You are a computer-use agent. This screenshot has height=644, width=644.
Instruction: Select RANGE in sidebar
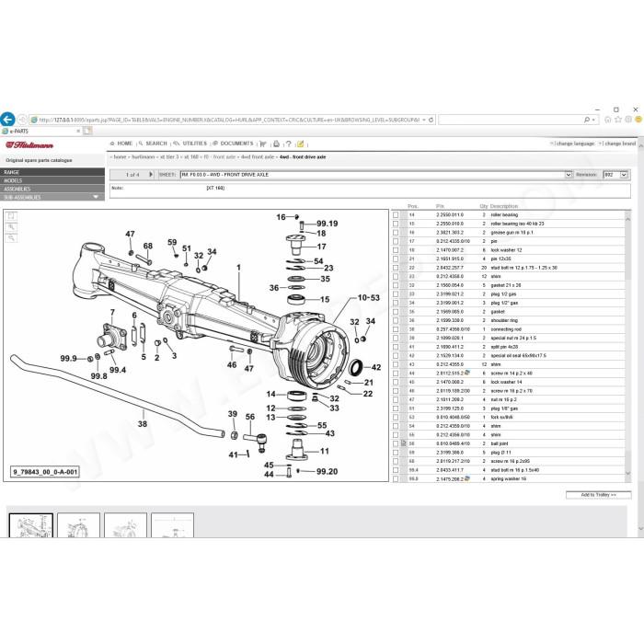[52, 172]
